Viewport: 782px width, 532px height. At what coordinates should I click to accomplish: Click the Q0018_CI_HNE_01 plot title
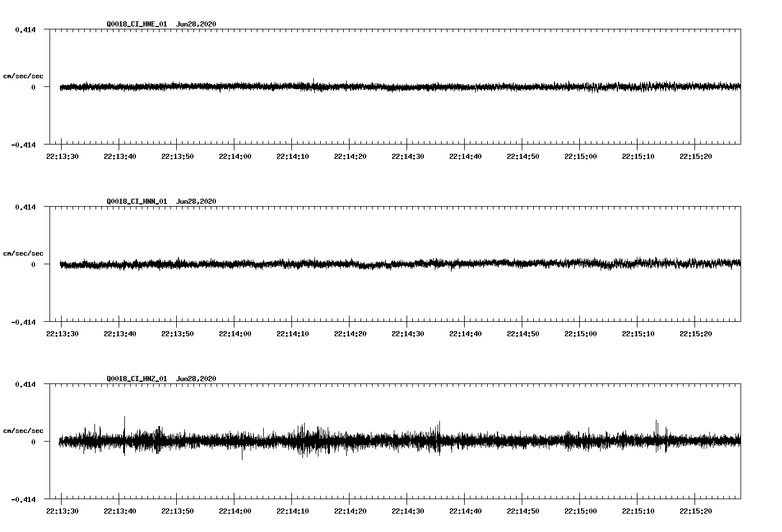137,24
